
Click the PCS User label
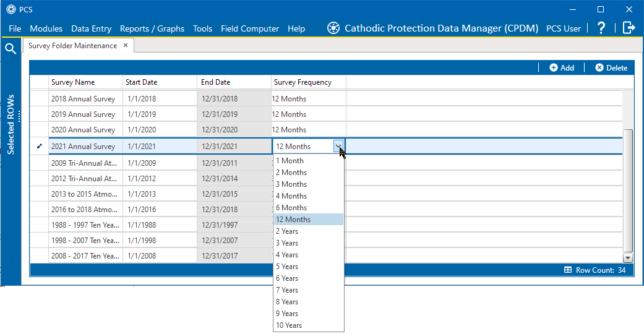[x=564, y=28]
